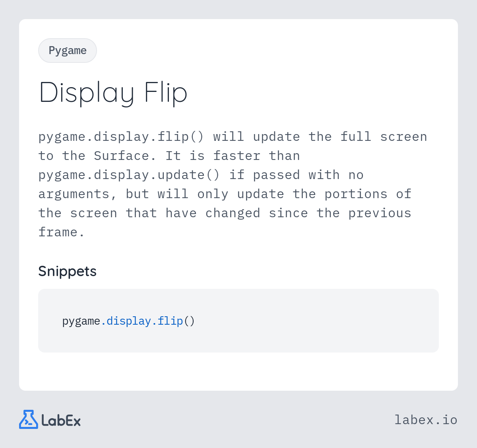The width and height of the screenshot is (477, 448).
Task: Click the LabEx flask logo icon
Action: click(x=29, y=419)
